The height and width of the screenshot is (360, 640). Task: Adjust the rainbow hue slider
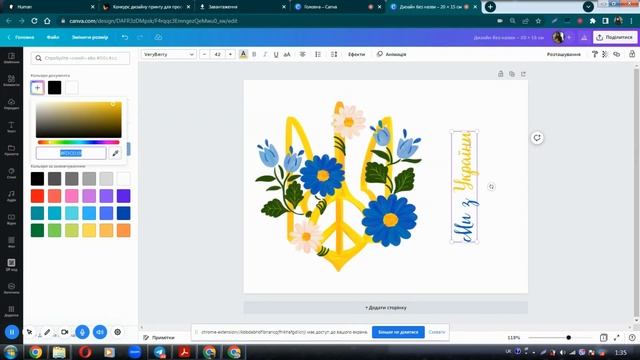click(x=78, y=142)
